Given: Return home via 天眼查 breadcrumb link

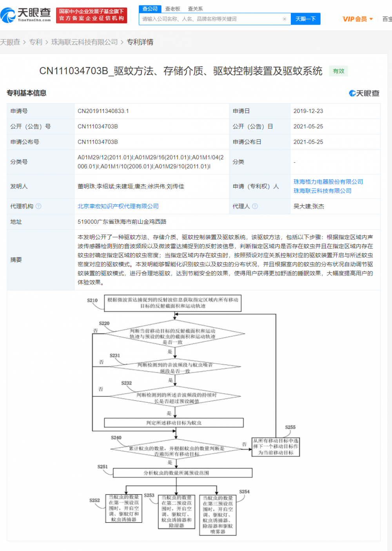Looking at the screenshot, I should pyautogui.click(x=10, y=42).
